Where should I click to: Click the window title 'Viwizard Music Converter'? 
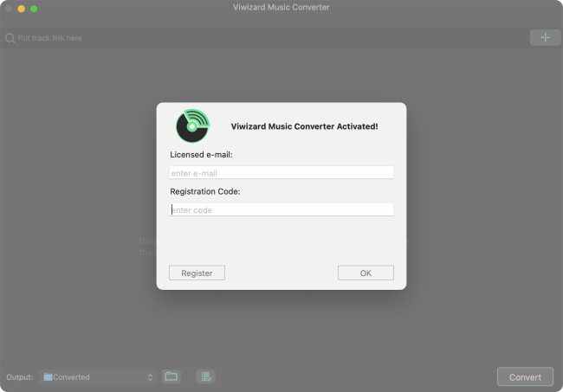281,7
